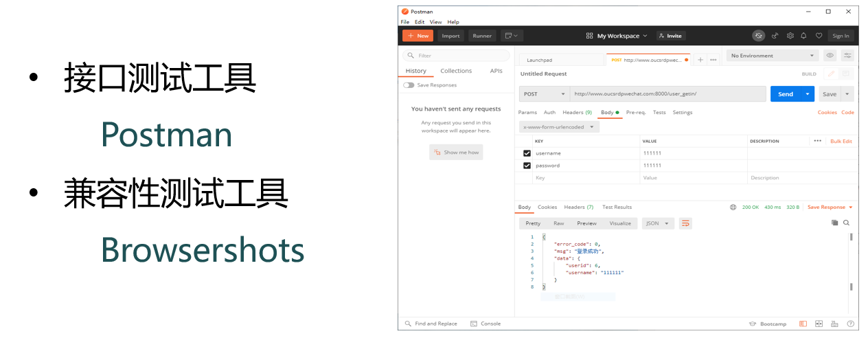Open the Pre-req. tab

coord(636,112)
